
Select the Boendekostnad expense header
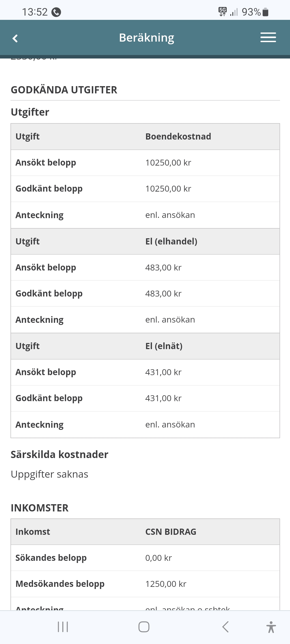click(178, 137)
